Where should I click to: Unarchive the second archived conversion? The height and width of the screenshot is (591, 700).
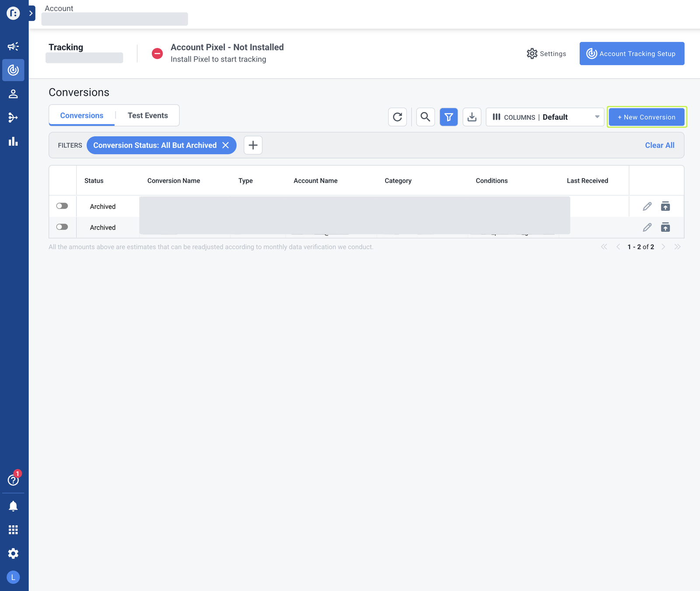pos(665,227)
